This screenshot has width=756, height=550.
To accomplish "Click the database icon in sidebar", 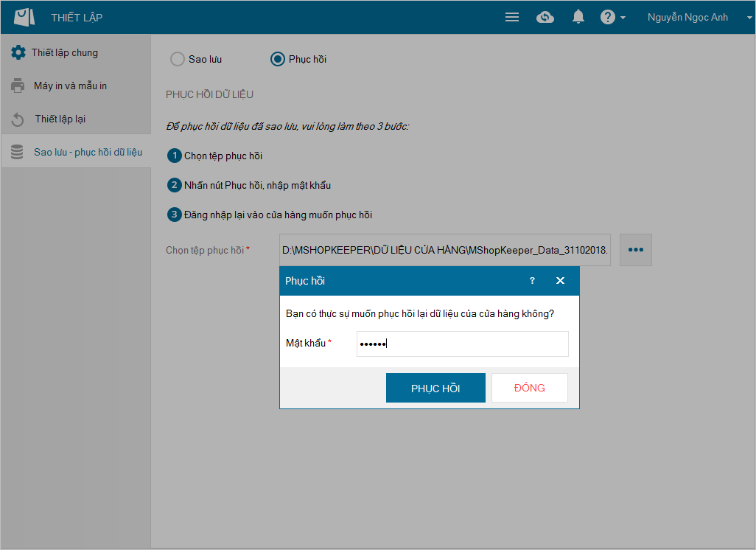I will coord(17,152).
